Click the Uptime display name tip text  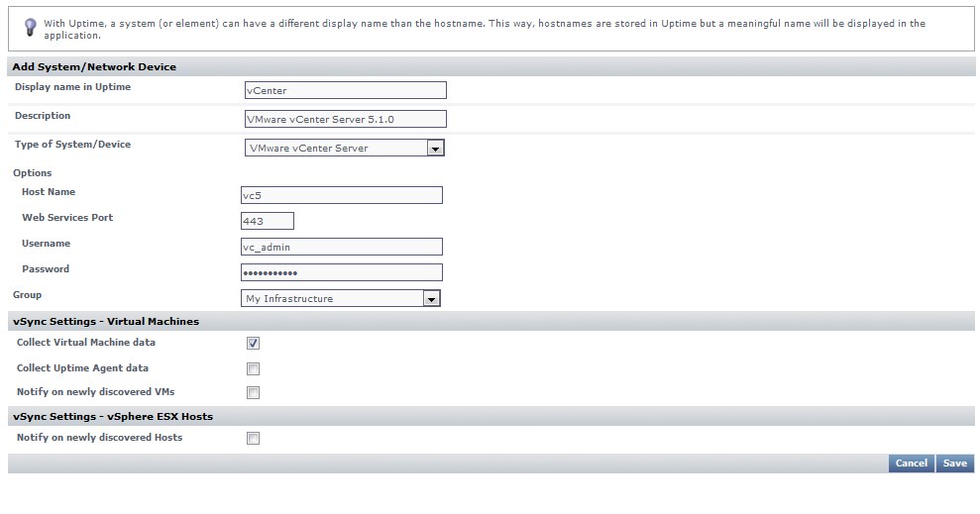point(484,29)
